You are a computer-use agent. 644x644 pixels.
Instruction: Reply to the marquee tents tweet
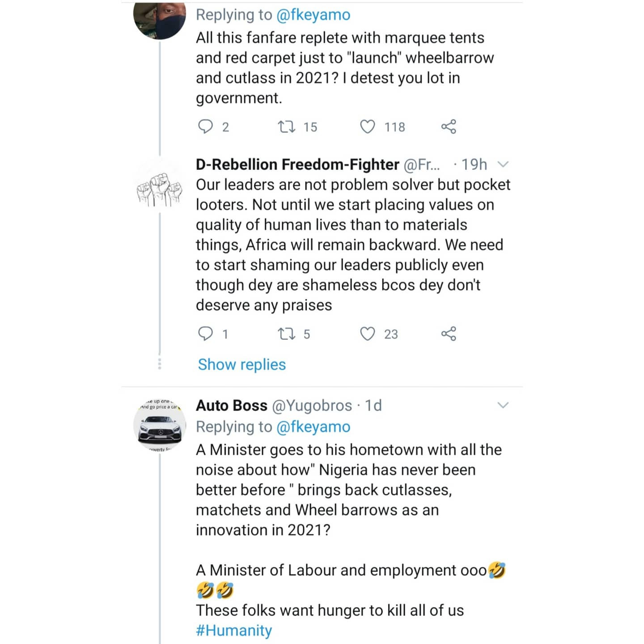[x=206, y=127]
